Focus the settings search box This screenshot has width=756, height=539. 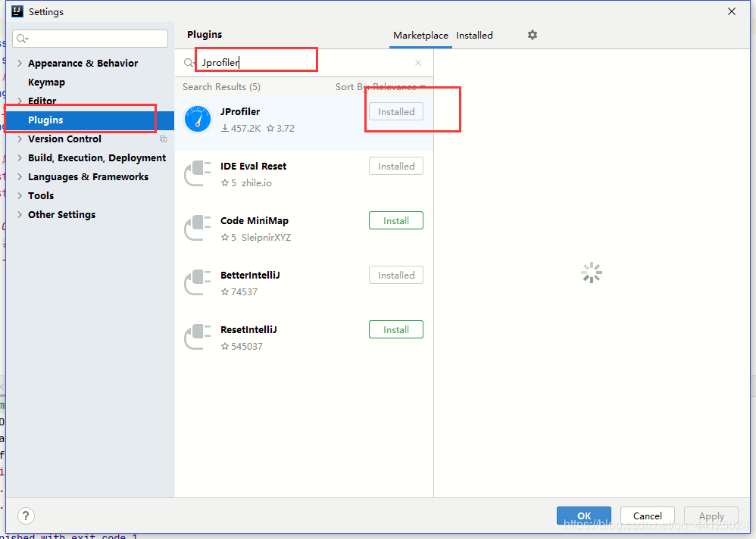[x=90, y=39]
